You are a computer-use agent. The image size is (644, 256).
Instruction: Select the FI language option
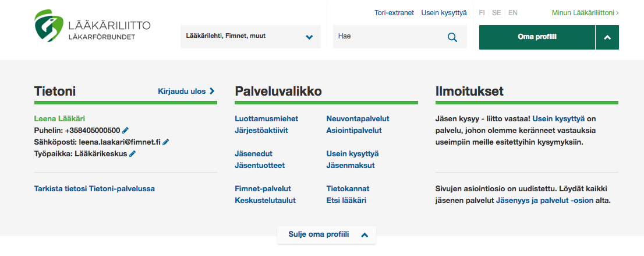[x=482, y=13]
